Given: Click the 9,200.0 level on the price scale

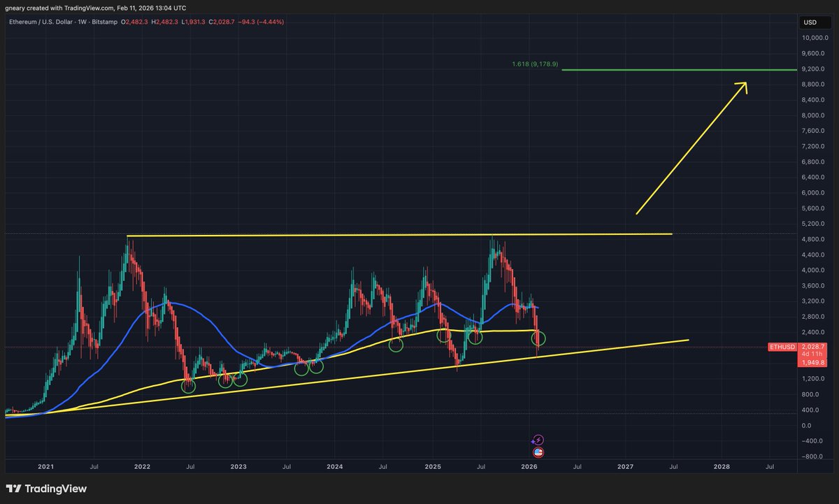Looking at the screenshot, I should coord(813,69).
